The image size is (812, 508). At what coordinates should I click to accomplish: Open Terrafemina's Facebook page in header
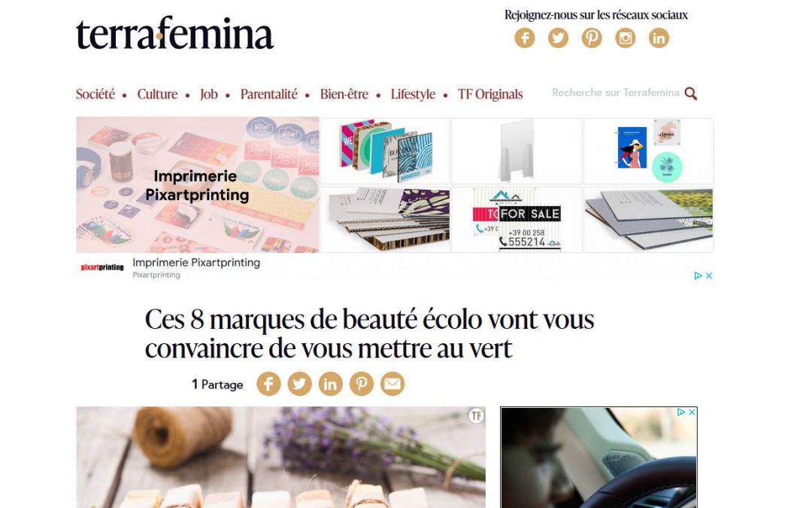point(524,38)
